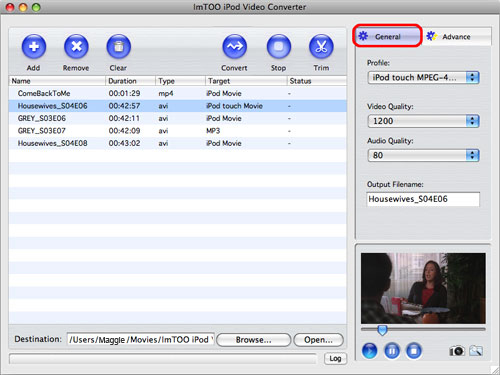Click the Add file icon
Screen dimensions: 500x375
(34, 46)
